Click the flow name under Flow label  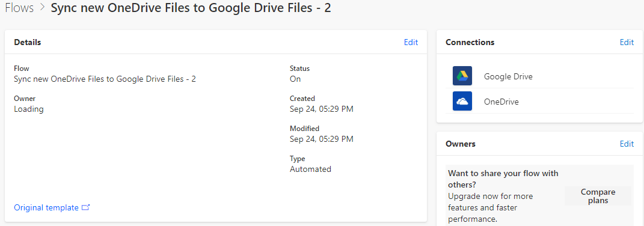105,79
